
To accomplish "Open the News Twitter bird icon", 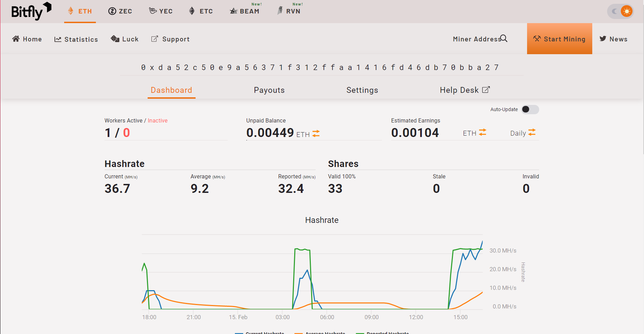I will tap(603, 39).
